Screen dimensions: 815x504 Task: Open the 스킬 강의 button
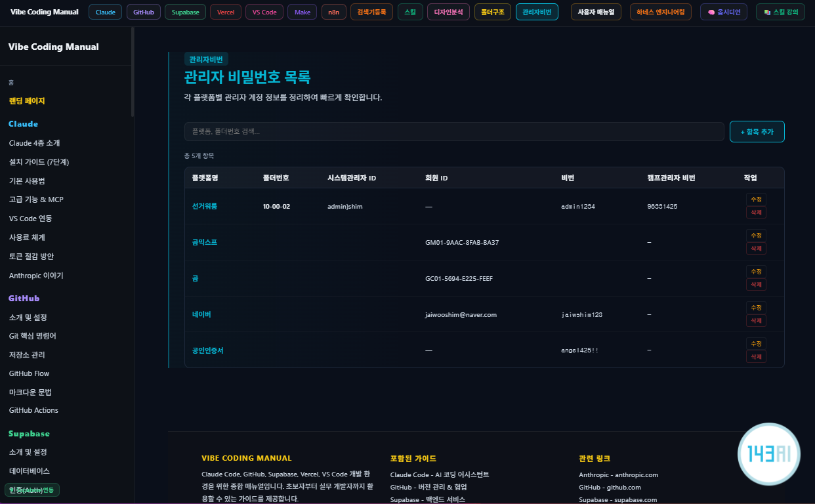point(781,12)
